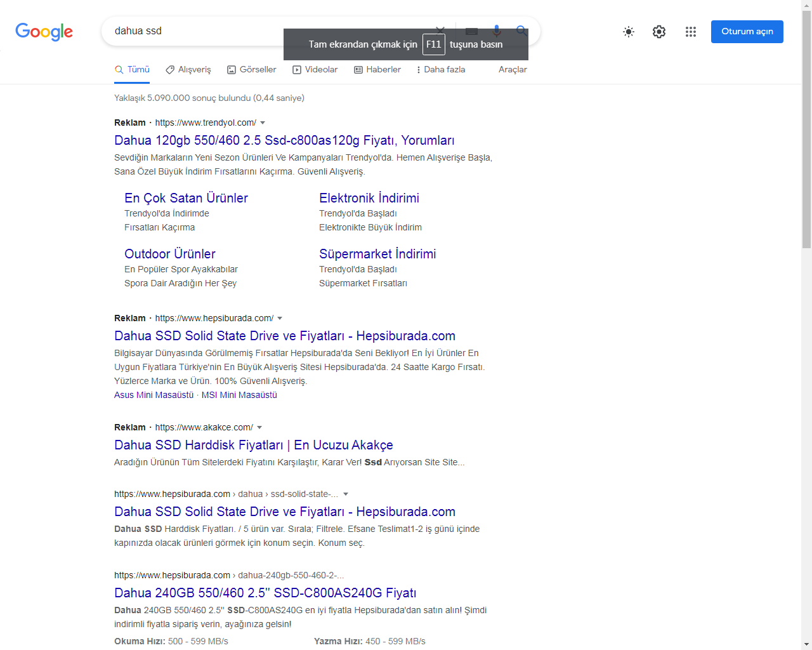This screenshot has width=812, height=650.
Task: Expand the arrow beside the ssd-solid-state organic URL
Action: tap(346, 494)
